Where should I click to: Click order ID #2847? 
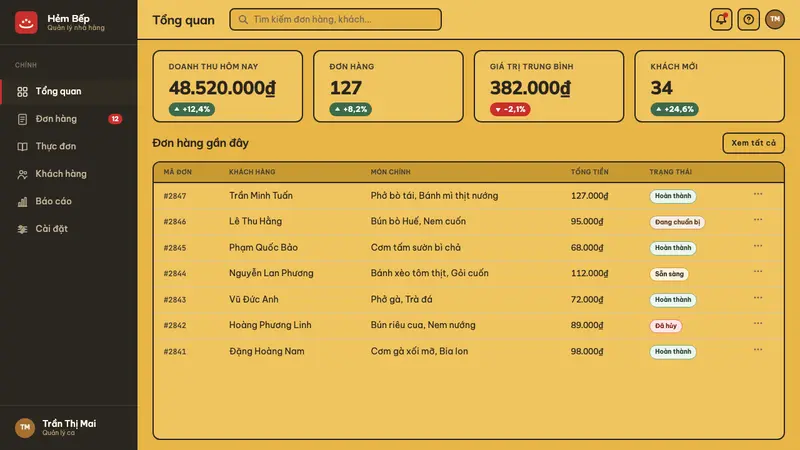pos(174,196)
